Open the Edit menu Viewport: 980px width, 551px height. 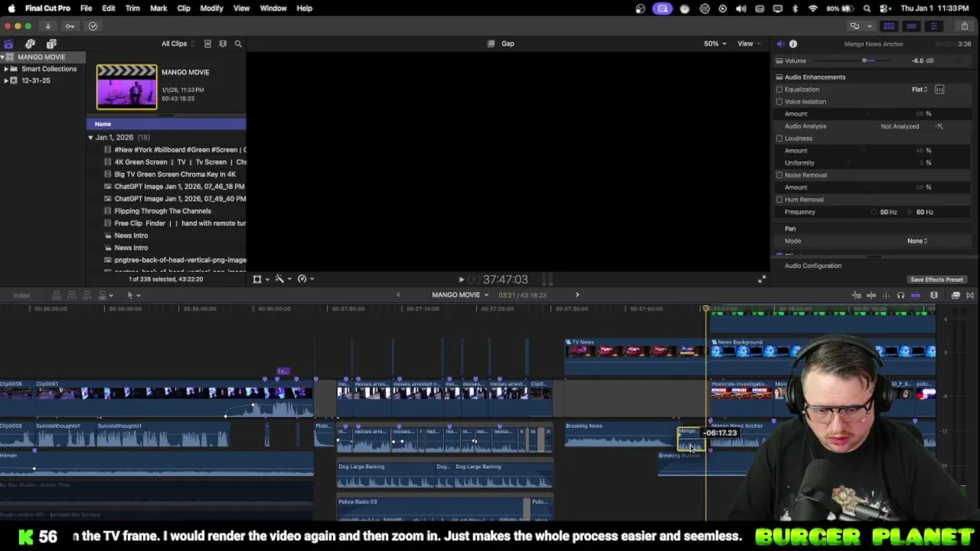click(109, 8)
